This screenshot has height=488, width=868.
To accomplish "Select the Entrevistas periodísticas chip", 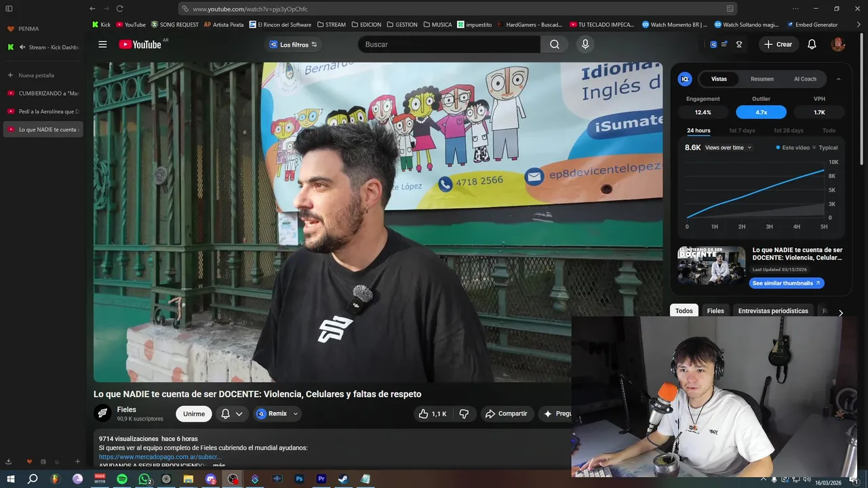I will tap(773, 311).
